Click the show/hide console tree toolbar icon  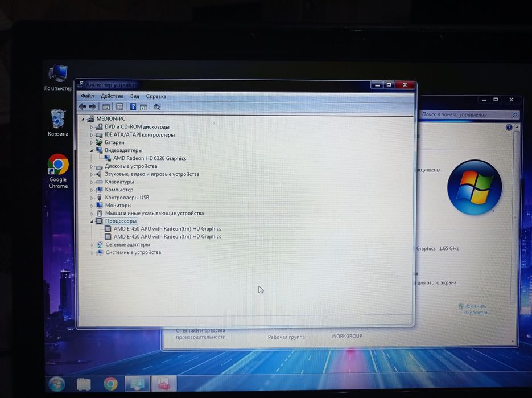pos(106,107)
